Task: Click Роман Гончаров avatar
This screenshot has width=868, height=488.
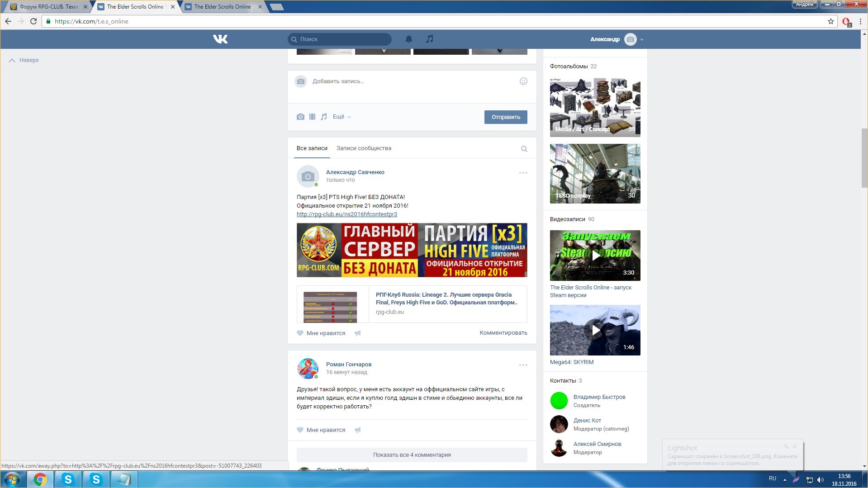Action: coord(308,369)
